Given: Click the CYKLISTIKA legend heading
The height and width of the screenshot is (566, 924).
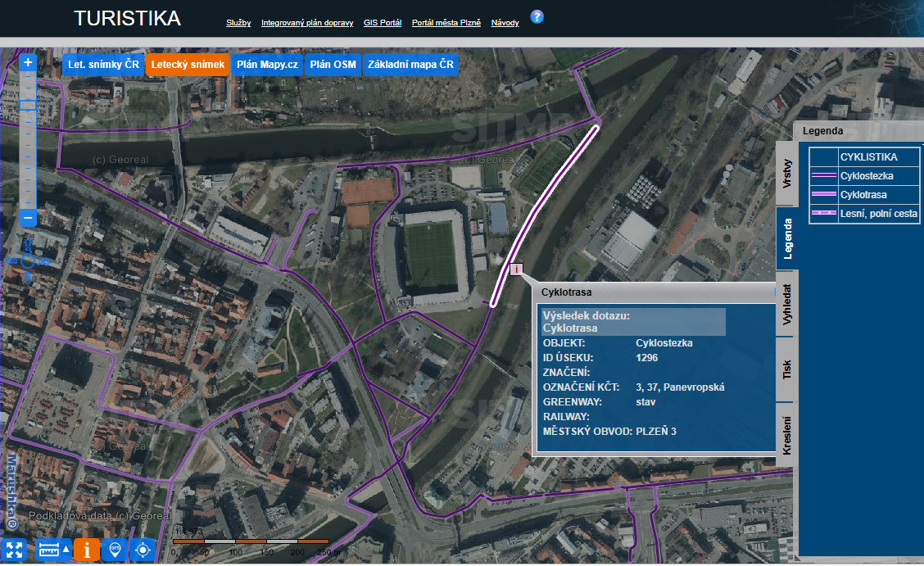Looking at the screenshot, I should tap(868, 157).
